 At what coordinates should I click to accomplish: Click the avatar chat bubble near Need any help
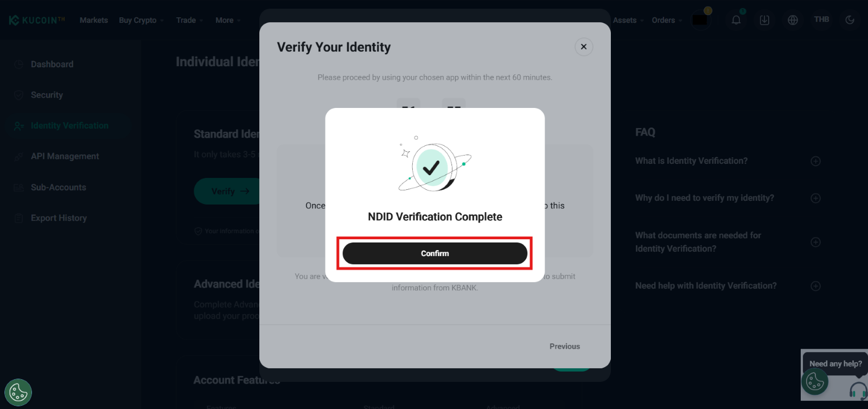814,382
